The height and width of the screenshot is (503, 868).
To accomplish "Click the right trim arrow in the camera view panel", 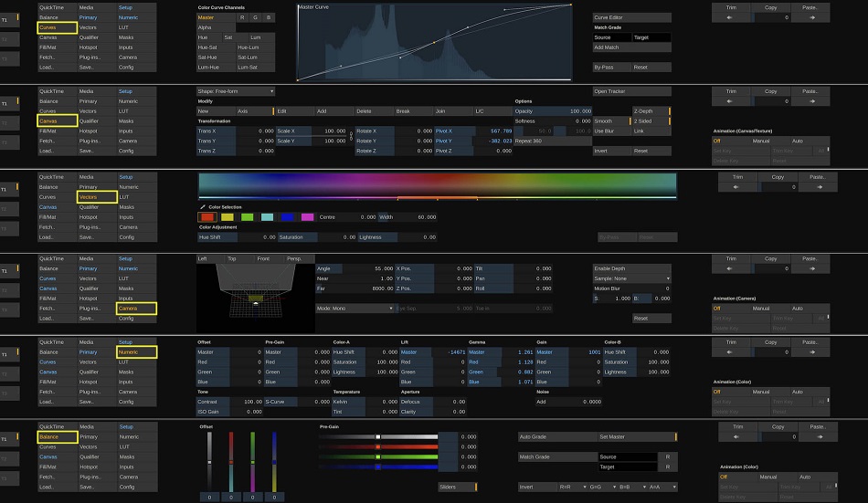I will coord(811,268).
